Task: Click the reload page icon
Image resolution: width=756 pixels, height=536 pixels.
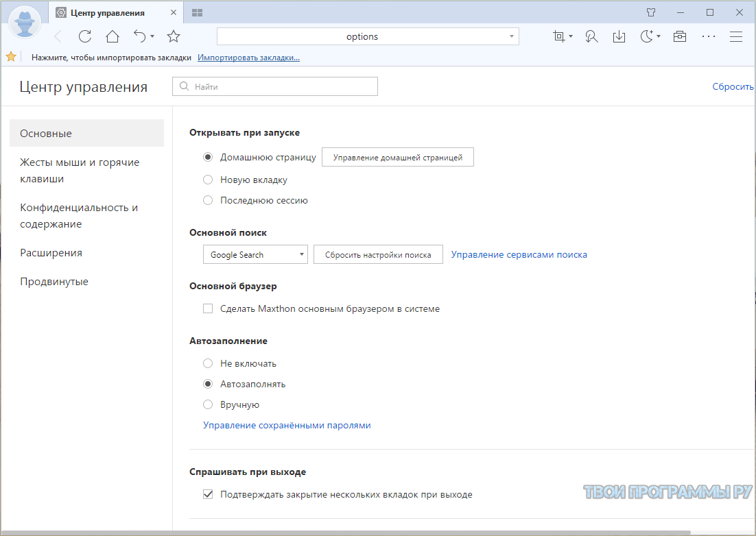Action: (85, 36)
